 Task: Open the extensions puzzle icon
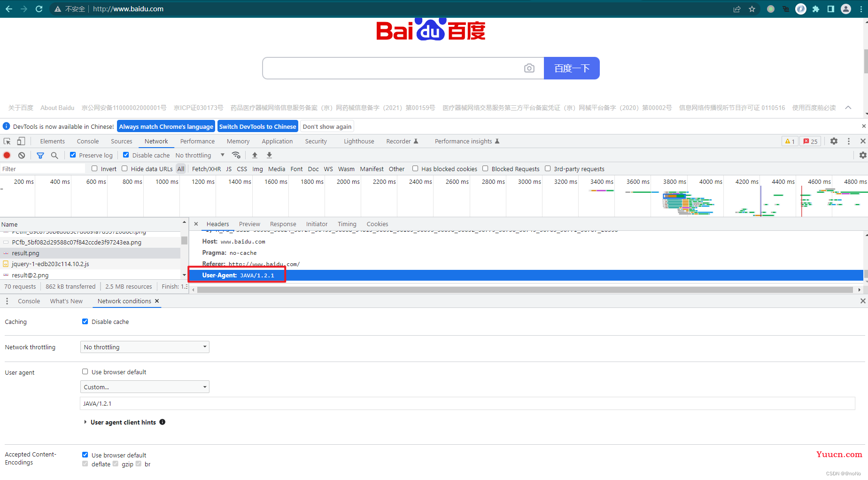[x=816, y=9]
